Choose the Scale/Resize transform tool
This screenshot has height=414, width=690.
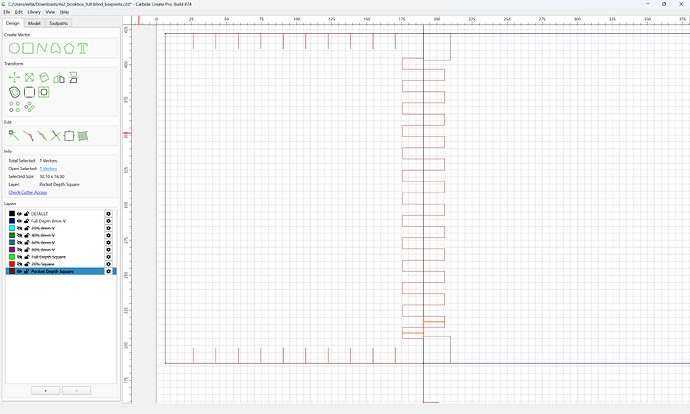tap(29, 78)
